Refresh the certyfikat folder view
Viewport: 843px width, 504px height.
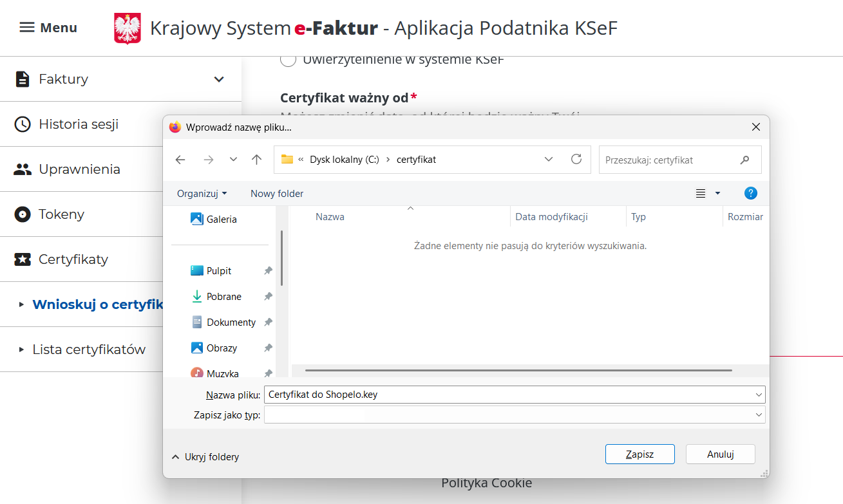coord(576,160)
